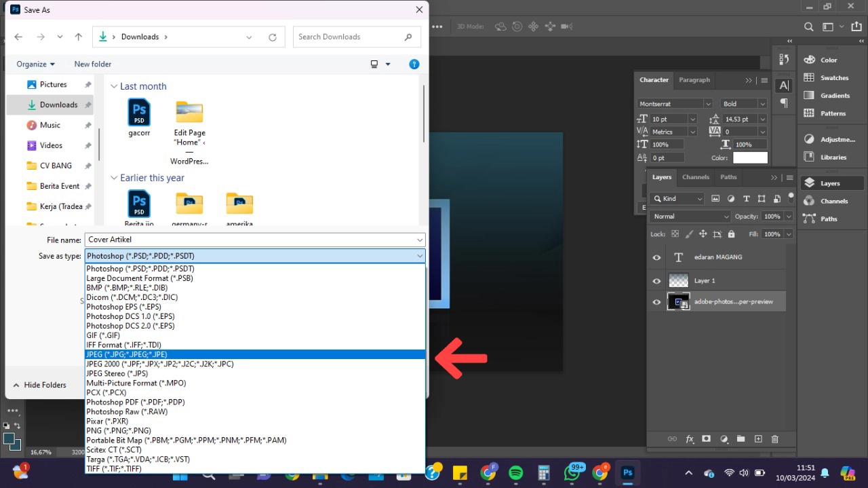Viewport: 868px width, 488px height.
Task: Collapse Earlier this year group
Action: click(114, 178)
